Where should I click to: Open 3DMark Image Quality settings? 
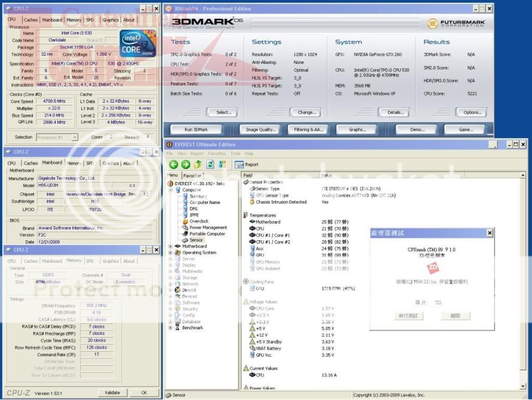(x=261, y=130)
